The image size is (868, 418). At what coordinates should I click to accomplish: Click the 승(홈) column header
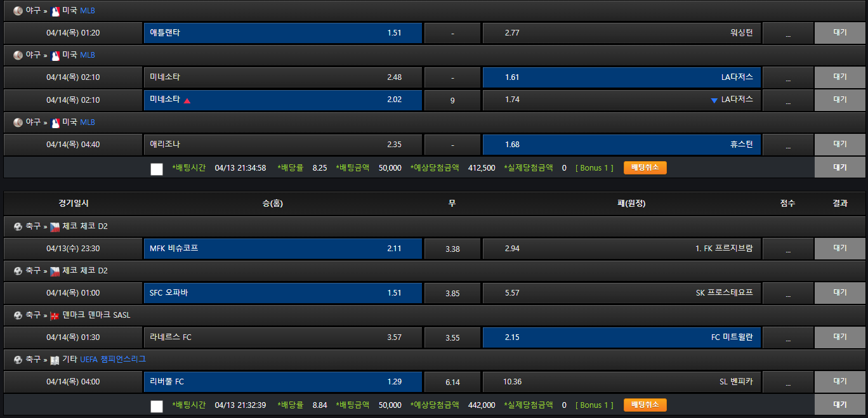coord(273,204)
